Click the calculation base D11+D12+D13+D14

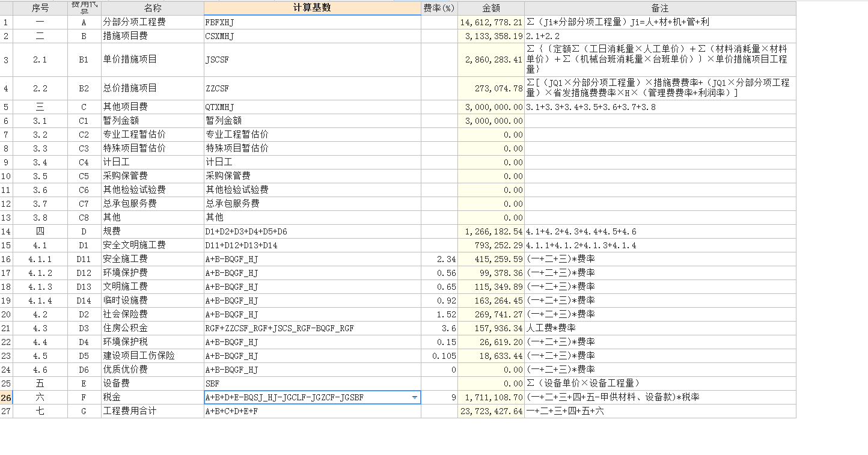[313, 245]
